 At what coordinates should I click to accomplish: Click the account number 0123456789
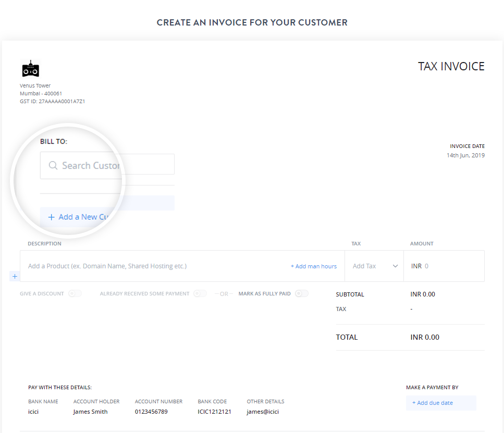click(152, 412)
